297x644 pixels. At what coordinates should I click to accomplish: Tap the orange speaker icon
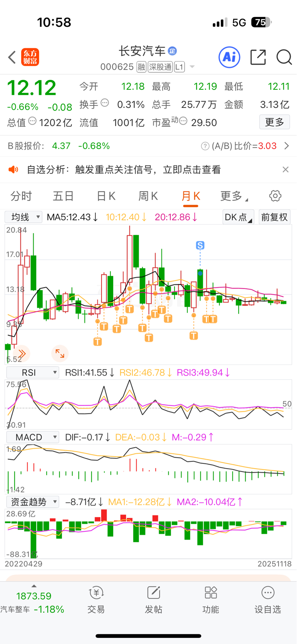pos(14,169)
